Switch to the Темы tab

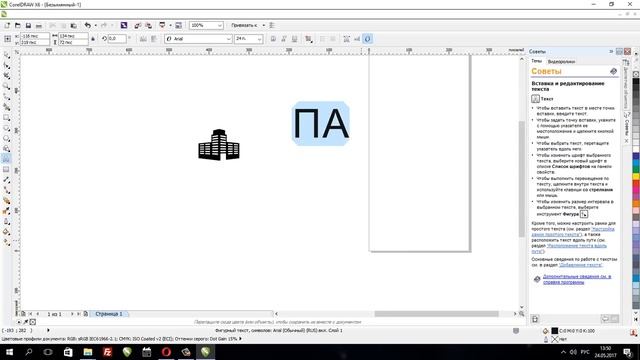(536, 61)
